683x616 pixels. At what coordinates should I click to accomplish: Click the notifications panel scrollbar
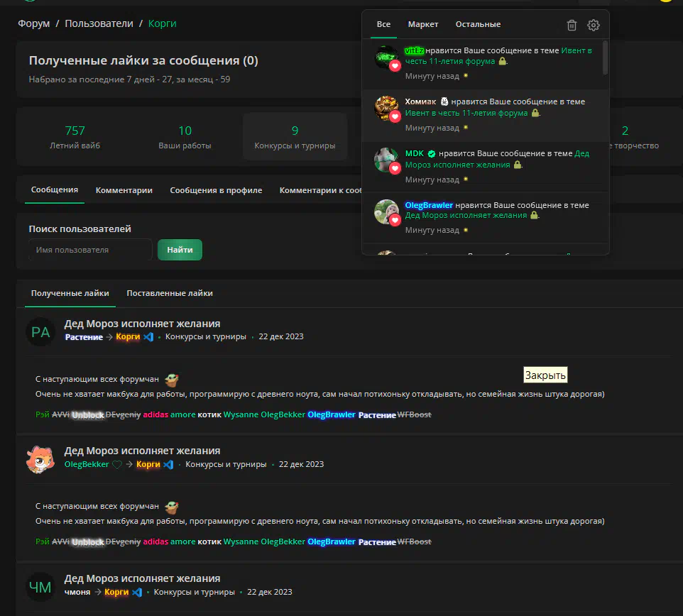(x=605, y=57)
